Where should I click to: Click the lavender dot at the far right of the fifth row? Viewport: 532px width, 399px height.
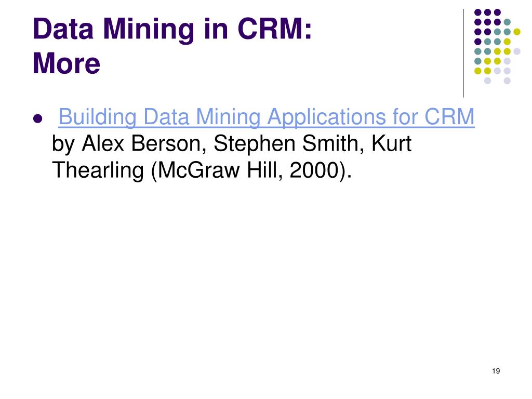tap(517, 51)
